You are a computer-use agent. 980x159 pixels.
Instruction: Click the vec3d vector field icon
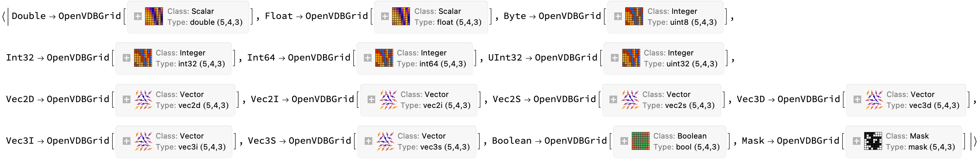click(874, 100)
